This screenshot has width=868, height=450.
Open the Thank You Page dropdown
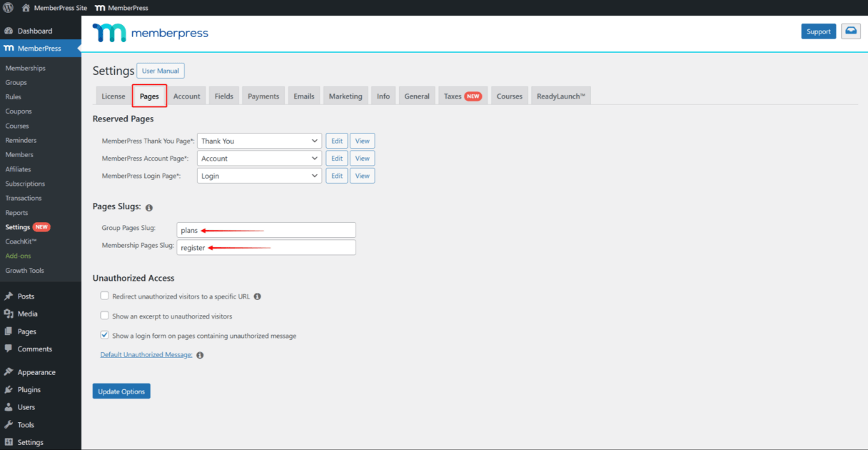(x=259, y=141)
